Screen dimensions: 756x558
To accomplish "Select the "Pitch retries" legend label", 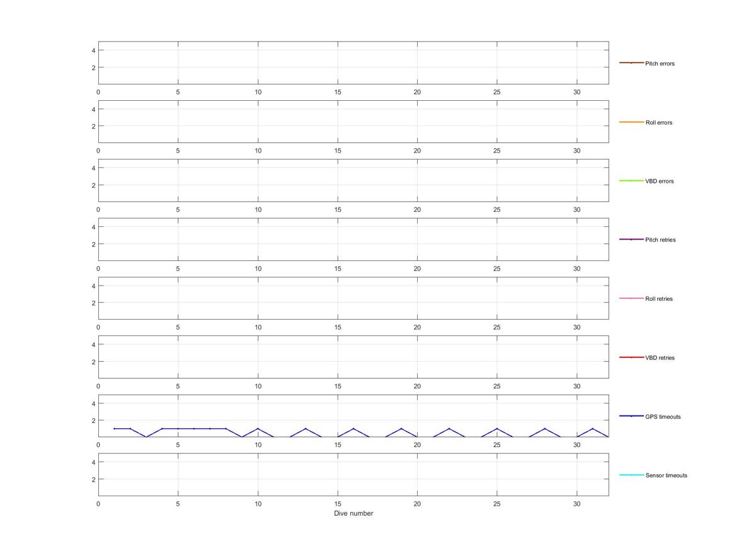I will click(660, 240).
